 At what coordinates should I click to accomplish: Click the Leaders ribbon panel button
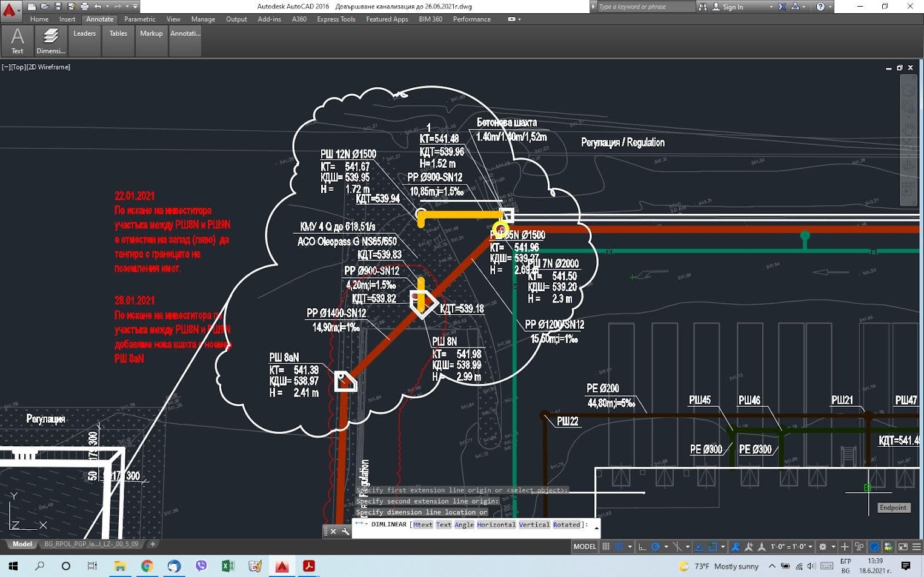85,41
